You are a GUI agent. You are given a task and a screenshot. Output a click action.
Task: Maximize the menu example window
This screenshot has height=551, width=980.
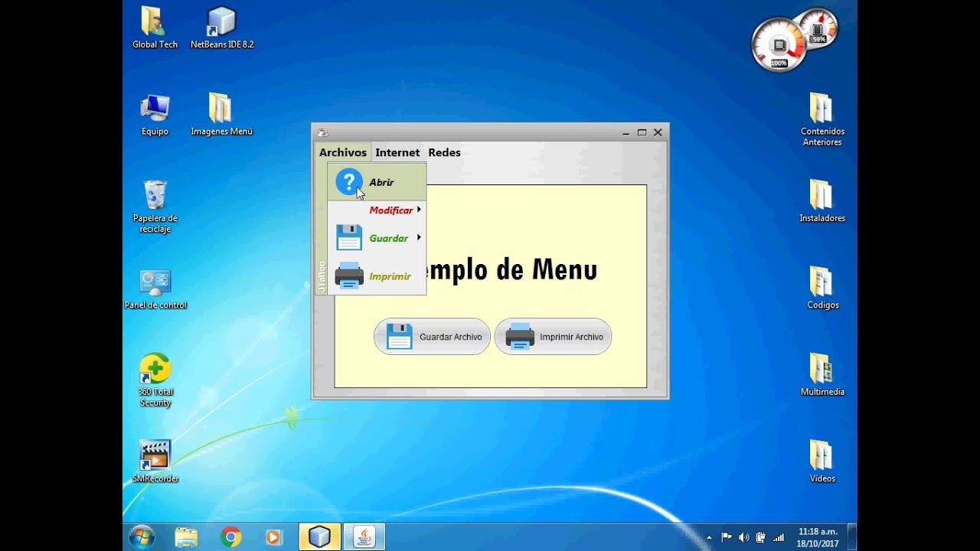642,132
